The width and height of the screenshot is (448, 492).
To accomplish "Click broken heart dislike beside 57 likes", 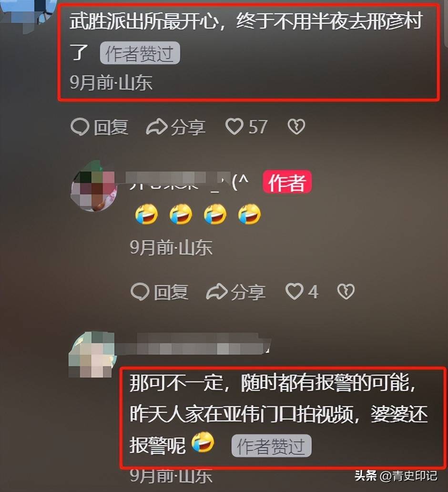I will pos(296,126).
